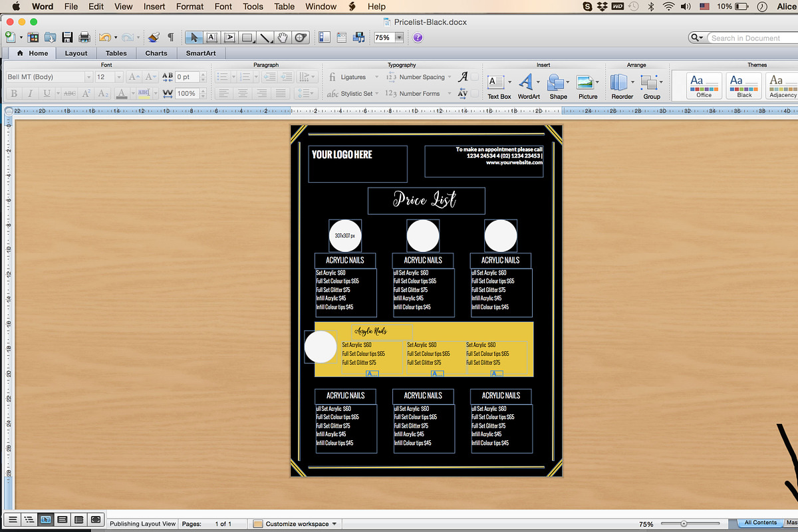
Task: Click the All Contents tab button
Action: [760, 523]
